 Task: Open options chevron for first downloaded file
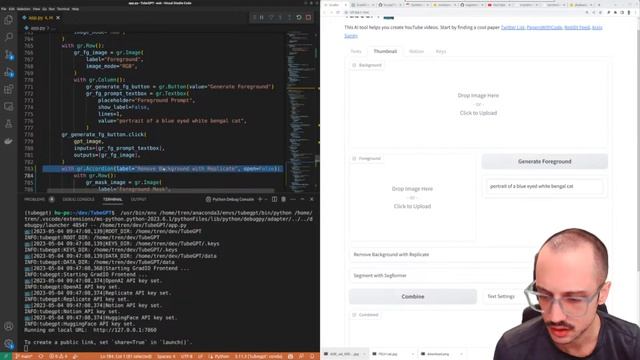pos(364,354)
